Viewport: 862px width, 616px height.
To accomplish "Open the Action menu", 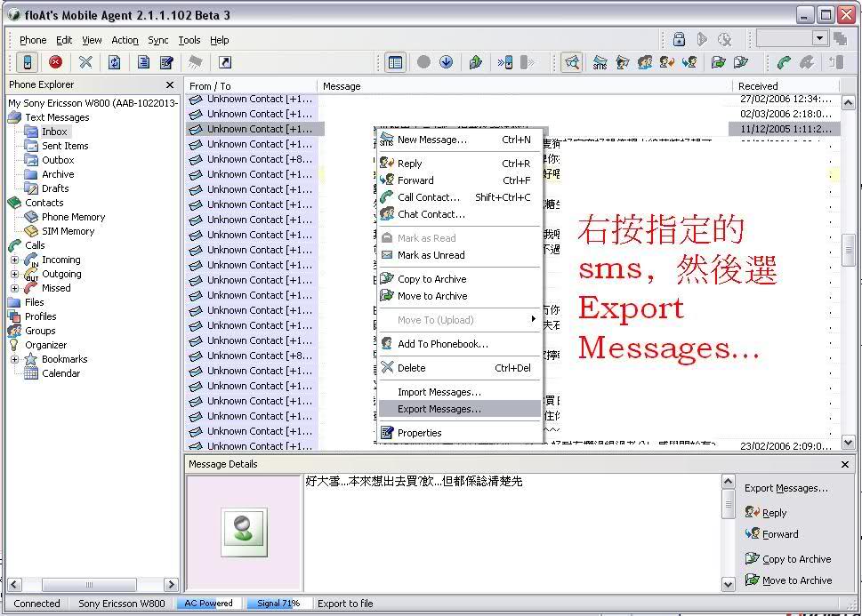I will 125,40.
